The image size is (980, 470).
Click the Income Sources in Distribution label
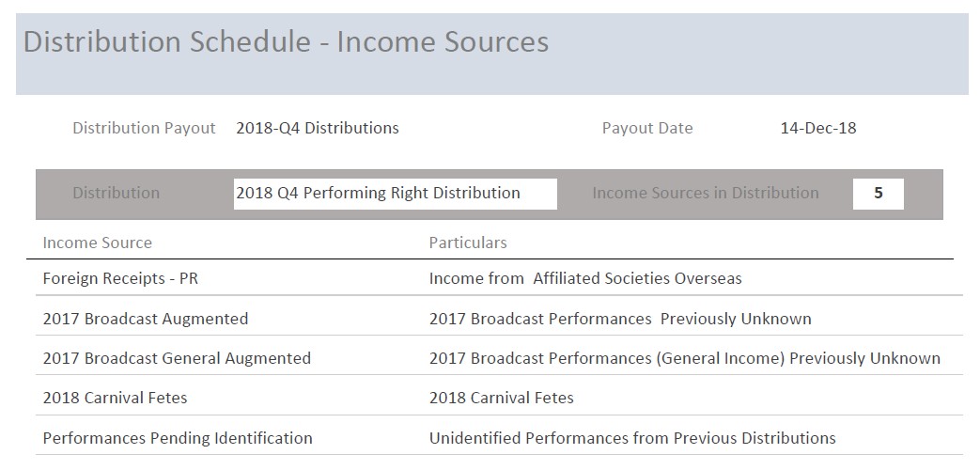(x=705, y=194)
